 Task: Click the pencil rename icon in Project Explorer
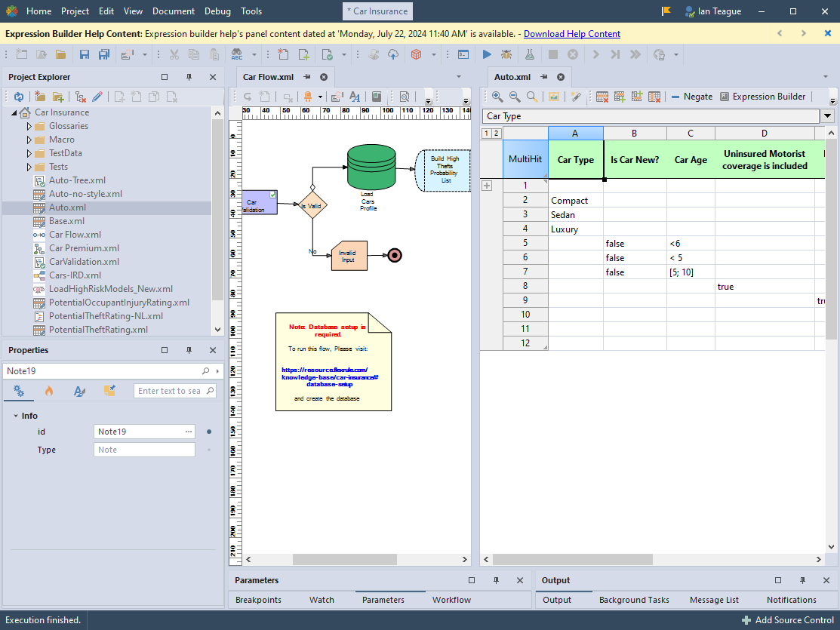[97, 97]
